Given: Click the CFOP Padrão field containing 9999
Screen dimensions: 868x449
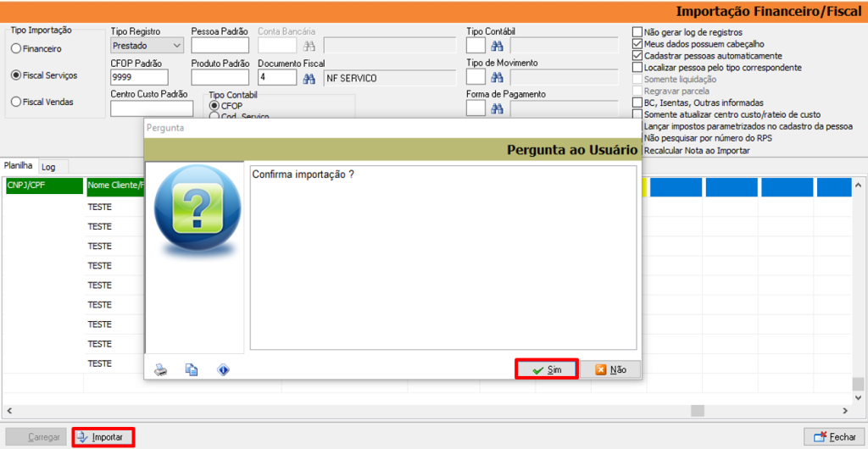Looking at the screenshot, I should click(139, 77).
